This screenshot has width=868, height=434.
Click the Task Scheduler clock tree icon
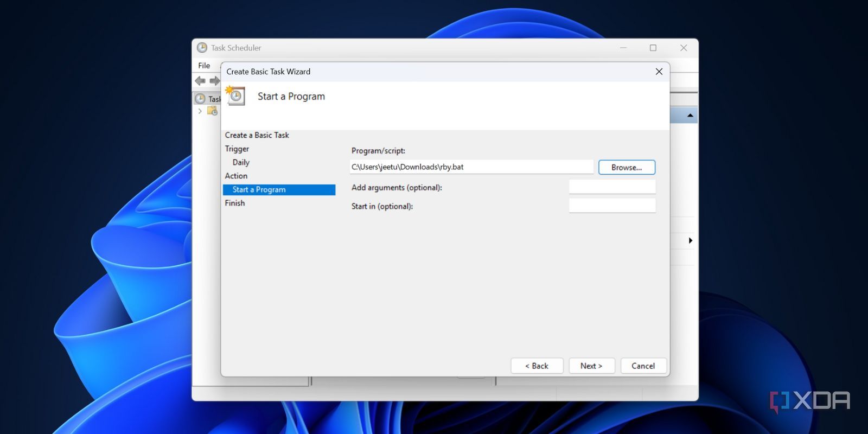[200, 99]
